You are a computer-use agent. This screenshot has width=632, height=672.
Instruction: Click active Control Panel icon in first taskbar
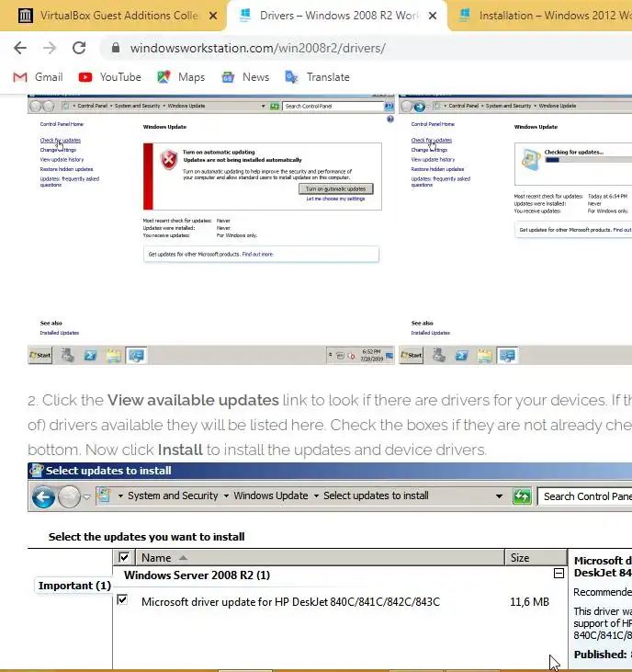point(137,355)
